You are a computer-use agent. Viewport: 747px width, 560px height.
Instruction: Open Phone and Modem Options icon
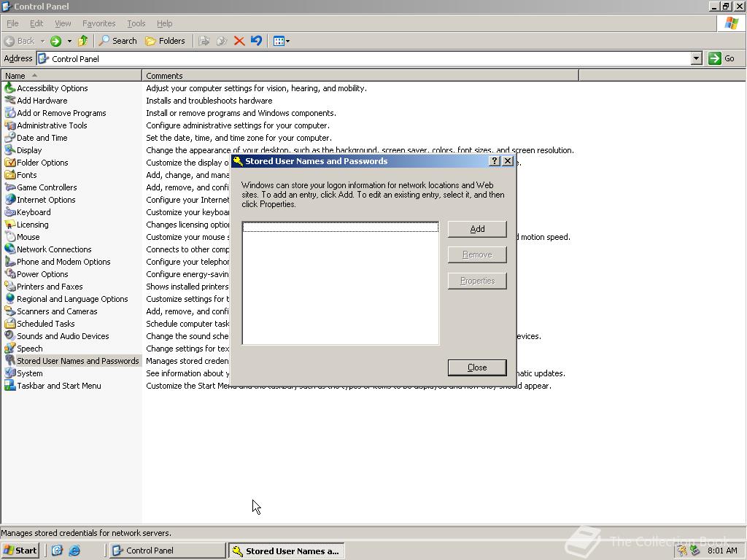coord(10,262)
